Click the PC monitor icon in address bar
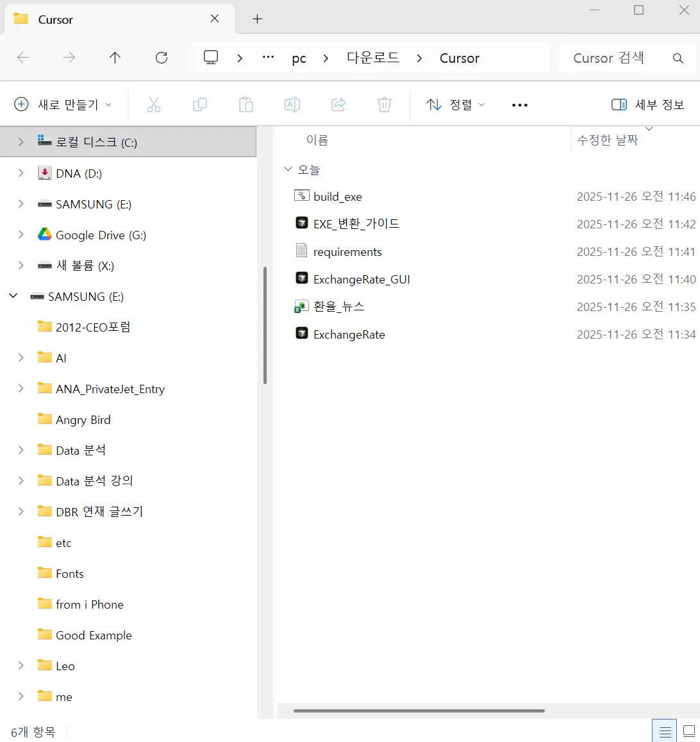This screenshot has height=742, width=700. pos(211,58)
